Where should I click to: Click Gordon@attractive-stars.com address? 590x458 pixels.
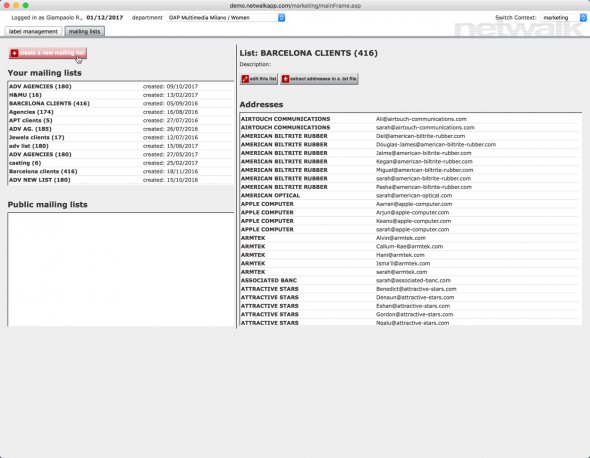(414, 315)
